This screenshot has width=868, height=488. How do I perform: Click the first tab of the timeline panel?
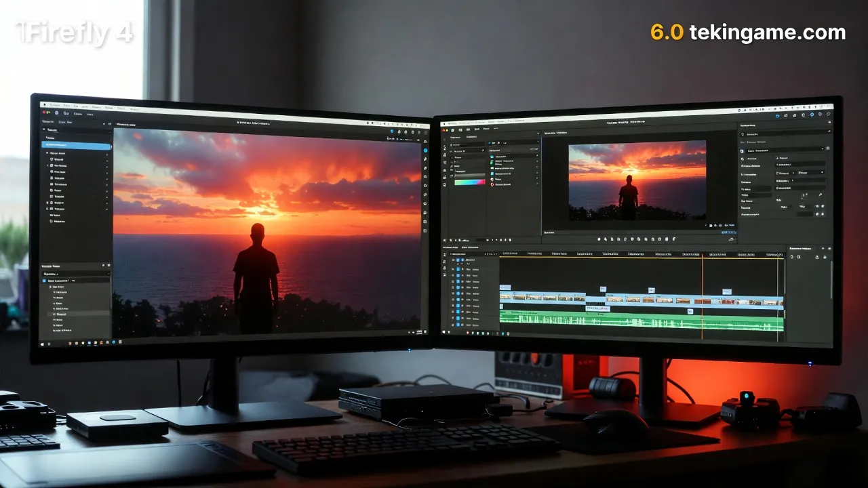(x=450, y=247)
